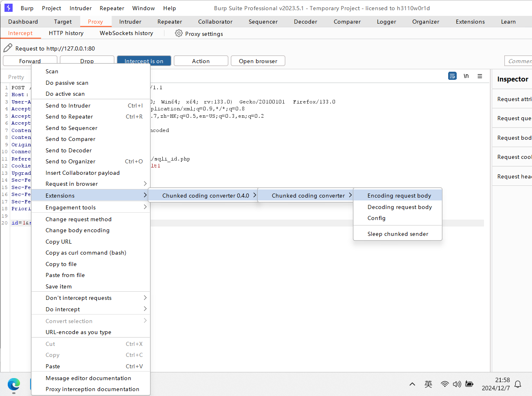
Task: Select Copy as curl command (bash)
Action: tap(90, 253)
